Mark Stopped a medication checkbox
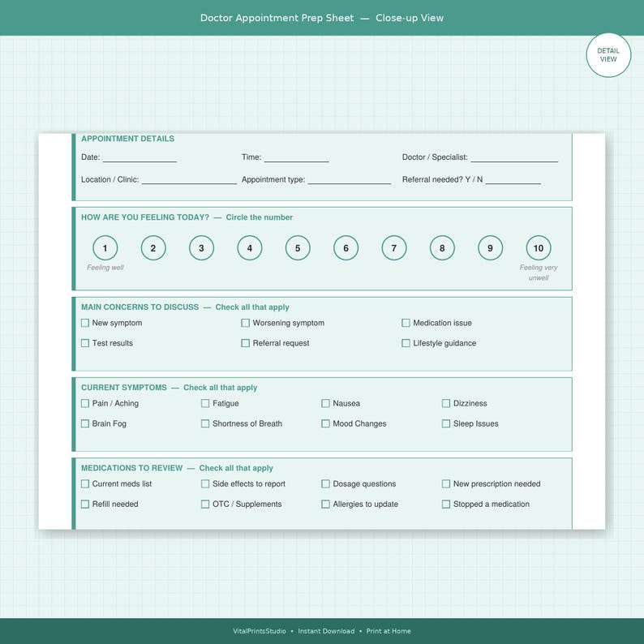The height and width of the screenshot is (644, 644). (446, 504)
